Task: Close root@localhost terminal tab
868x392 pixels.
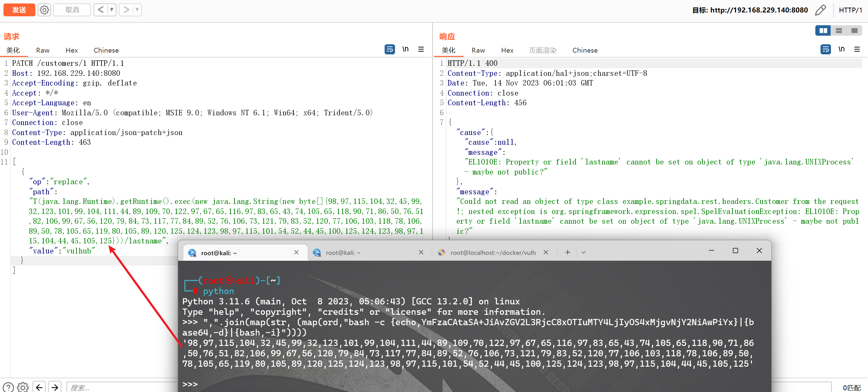Action: pos(546,252)
